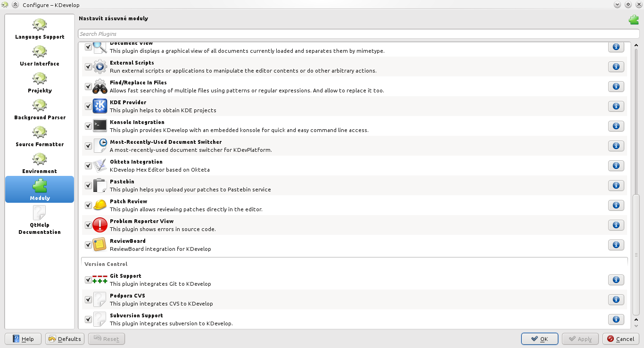
Task: Click the ReviewBoard sticky note icon
Action: [x=100, y=245]
